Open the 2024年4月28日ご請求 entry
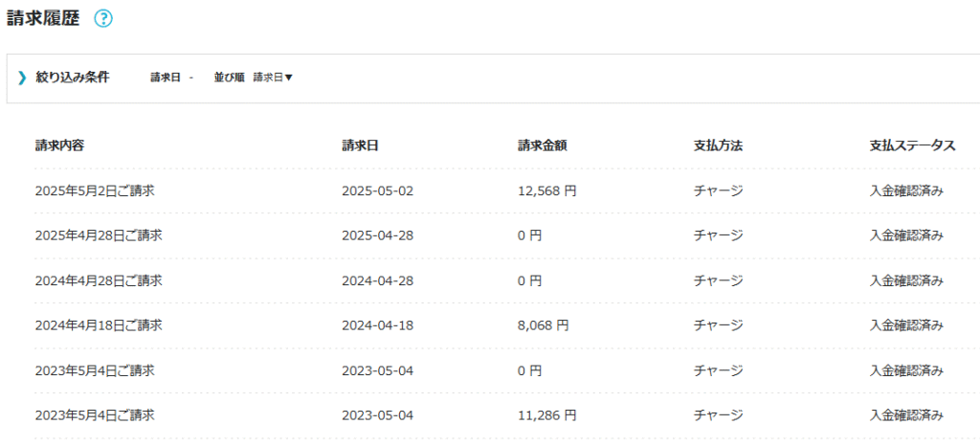This screenshot has height=447, width=980. (x=99, y=280)
